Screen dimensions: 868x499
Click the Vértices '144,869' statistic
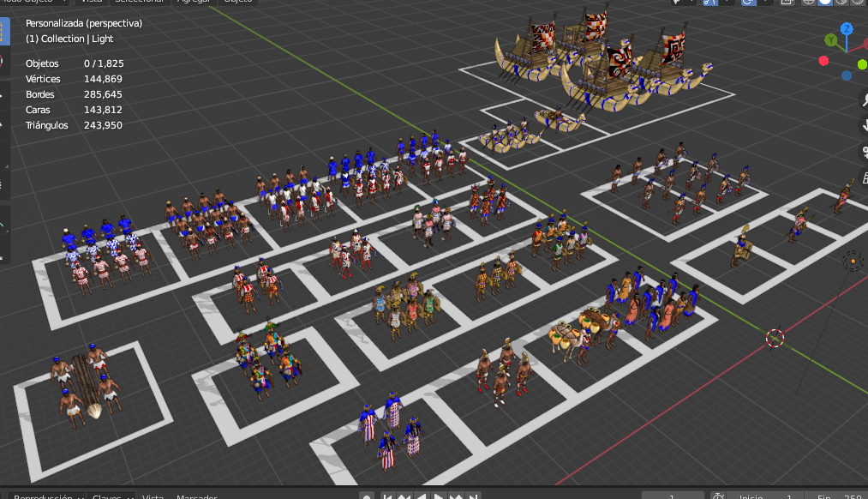103,79
